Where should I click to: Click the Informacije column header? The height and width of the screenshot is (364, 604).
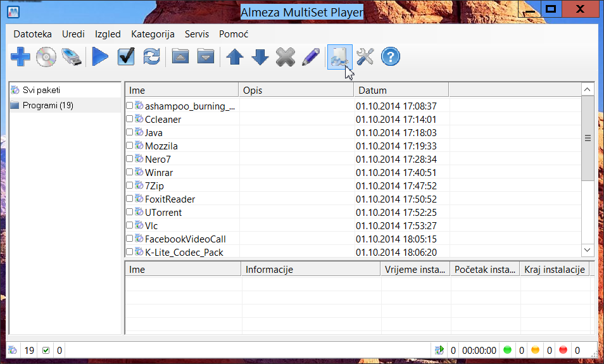(310, 269)
